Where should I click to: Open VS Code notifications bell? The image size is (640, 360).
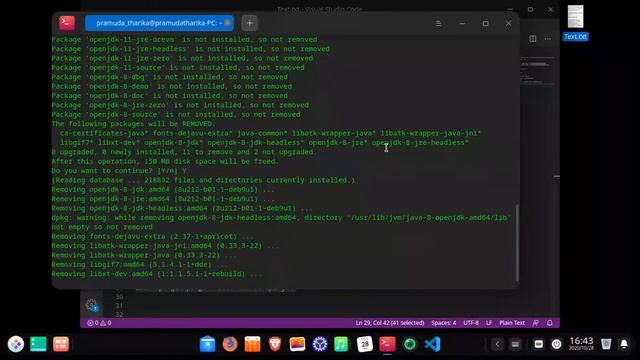[x=550, y=323]
